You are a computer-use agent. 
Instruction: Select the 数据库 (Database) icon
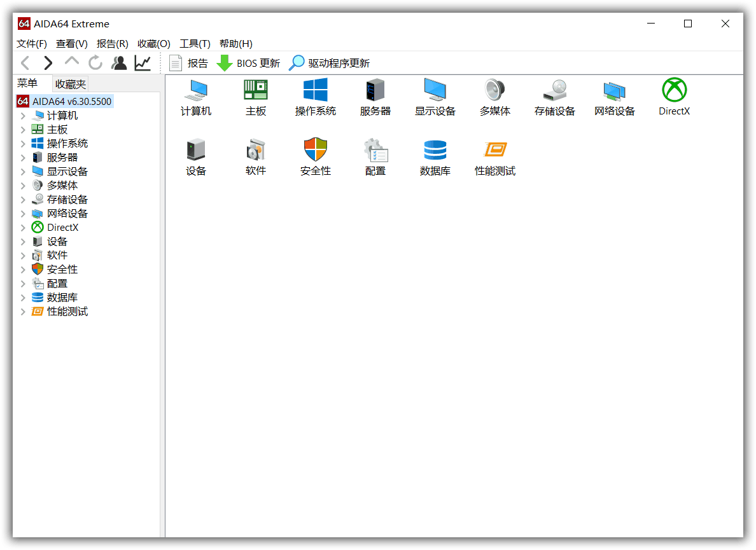pos(435,156)
